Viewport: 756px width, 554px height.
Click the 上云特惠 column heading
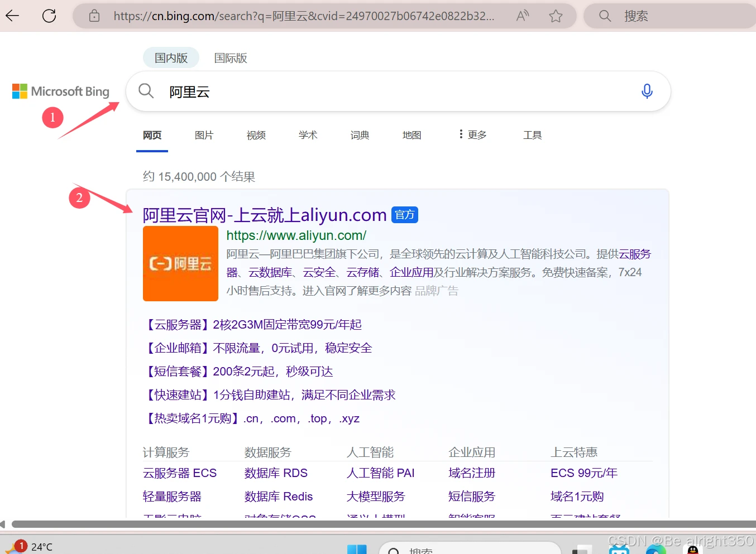pos(574,452)
